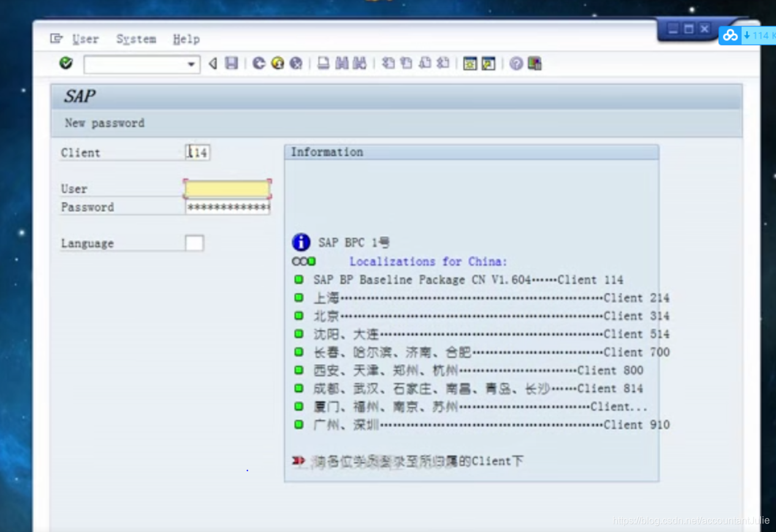Click the First Page navigation icon
Screen dimensions: 776x532
click(389, 63)
